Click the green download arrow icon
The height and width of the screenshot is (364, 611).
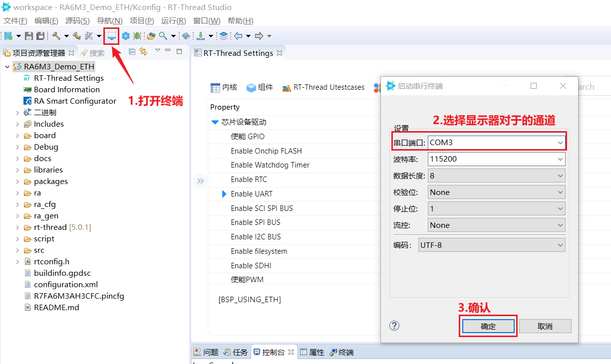coord(201,36)
